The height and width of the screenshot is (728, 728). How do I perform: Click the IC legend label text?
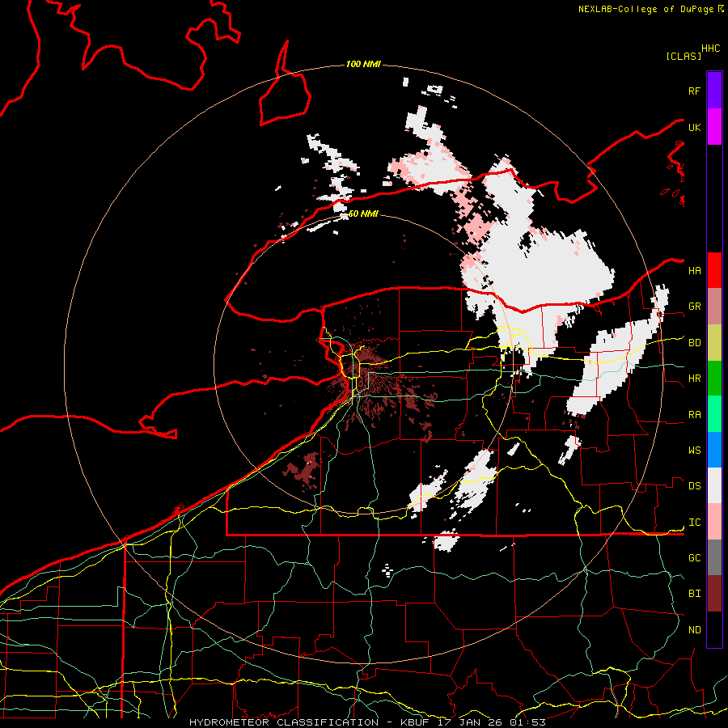pyautogui.click(x=694, y=523)
